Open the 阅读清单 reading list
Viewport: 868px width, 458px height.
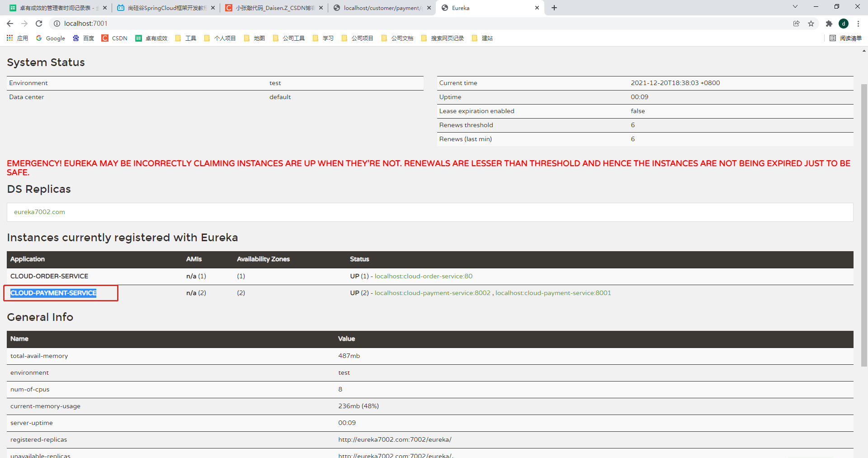pos(846,38)
